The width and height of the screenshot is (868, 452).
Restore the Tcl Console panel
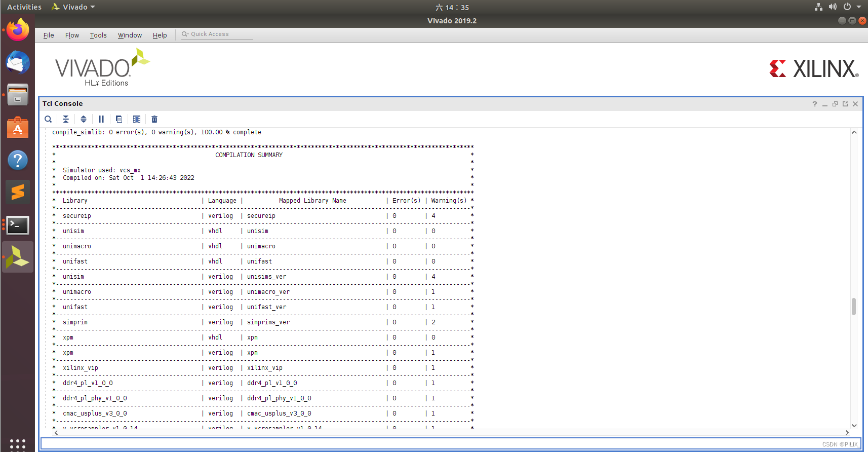(x=835, y=104)
